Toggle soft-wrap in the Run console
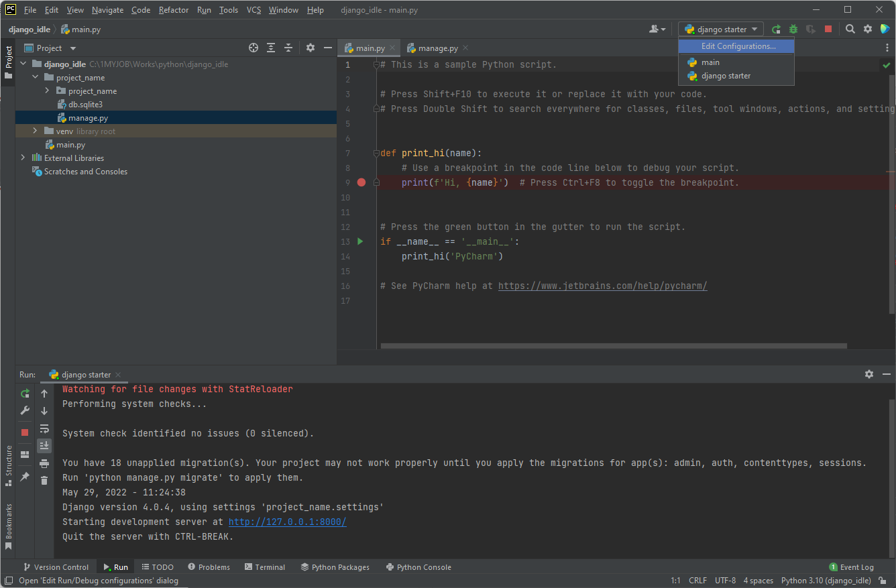The image size is (896, 588). pos(44,428)
